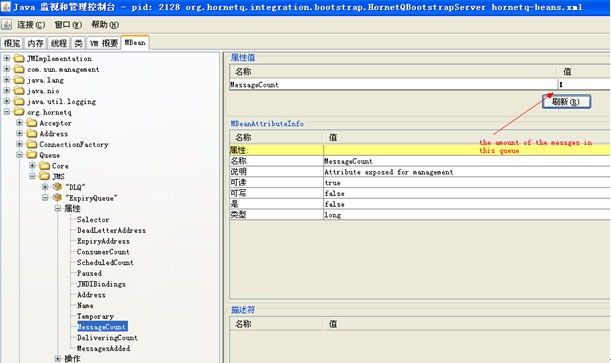The image size is (611, 363).
Task: Collapse the "ExpiryQueue" MBean node
Action: tap(45, 197)
